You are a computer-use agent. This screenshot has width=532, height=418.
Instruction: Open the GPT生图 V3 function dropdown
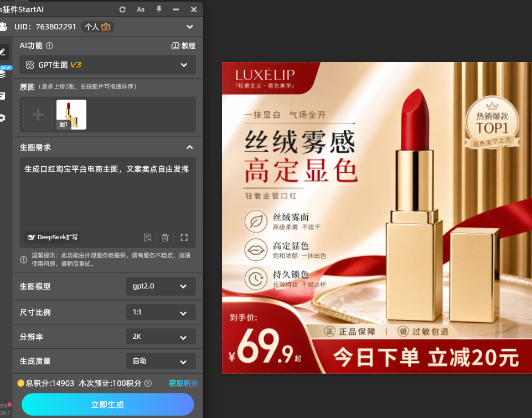coord(107,65)
